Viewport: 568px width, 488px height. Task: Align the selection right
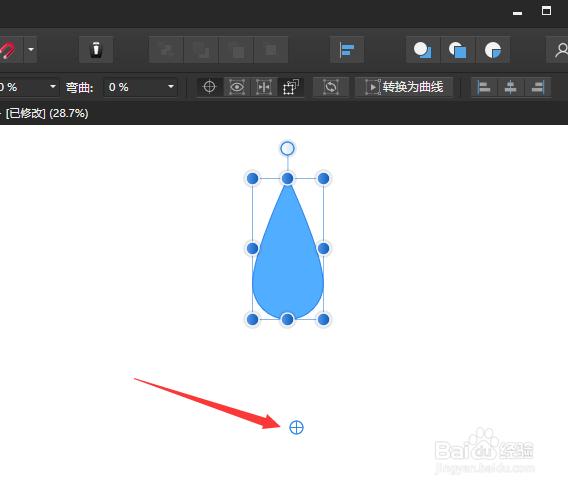pyautogui.click(x=538, y=87)
